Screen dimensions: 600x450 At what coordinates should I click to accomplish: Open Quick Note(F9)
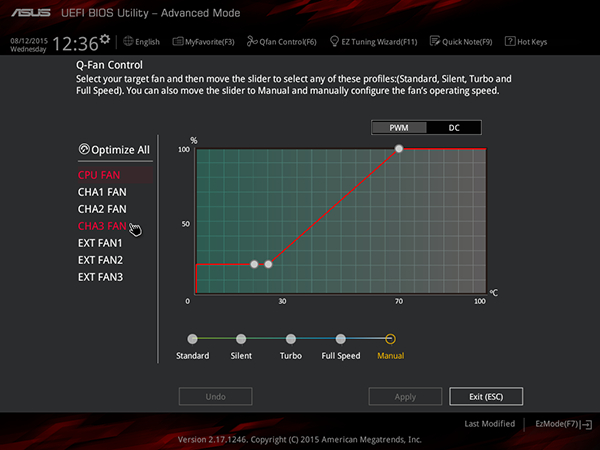coord(461,41)
